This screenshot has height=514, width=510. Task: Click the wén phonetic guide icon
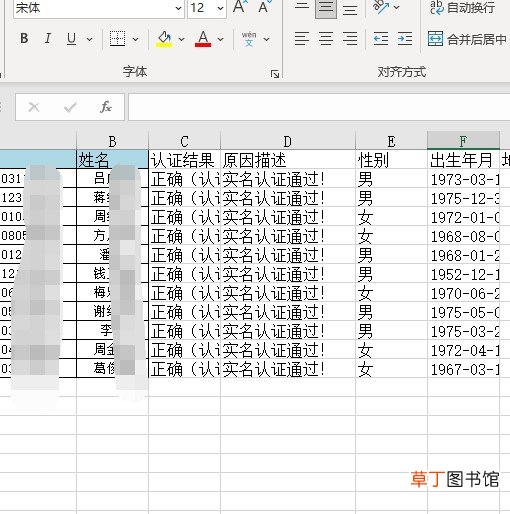tap(249, 39)
